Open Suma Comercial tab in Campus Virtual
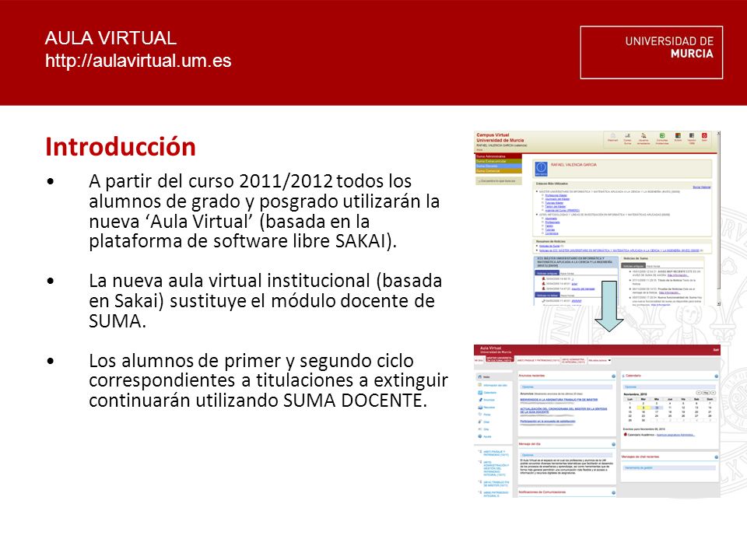Image resolution: width=747 pixels, height=560 pixels. (x=499, y=171)
